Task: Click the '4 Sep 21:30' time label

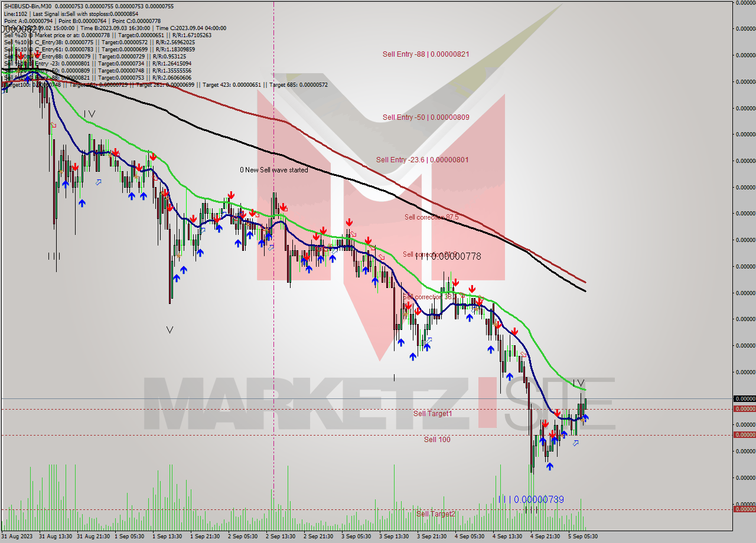Action: pos(545,537)
